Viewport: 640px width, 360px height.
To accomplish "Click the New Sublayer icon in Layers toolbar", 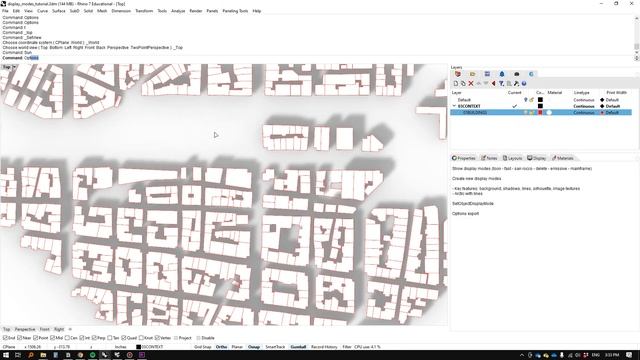I will pos(463,84).
